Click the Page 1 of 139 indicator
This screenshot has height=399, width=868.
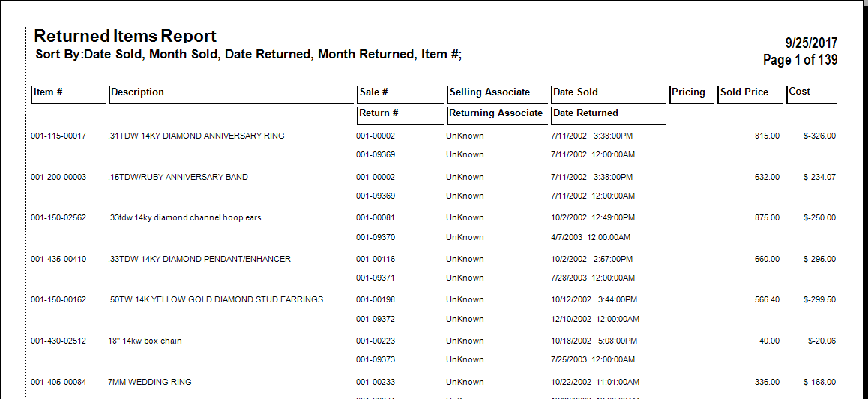[x=799, y=60]
